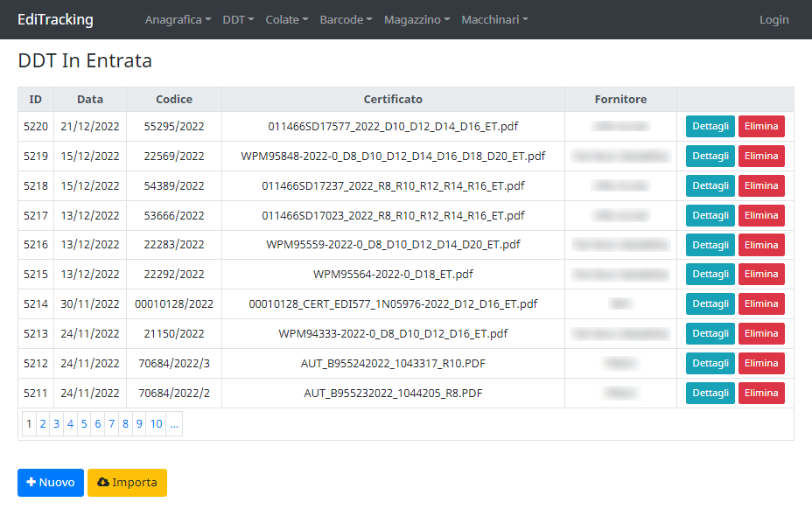Select page 5 in the pagination
Viewport: 812px width, 523px height.
click(x=84, y=424)
